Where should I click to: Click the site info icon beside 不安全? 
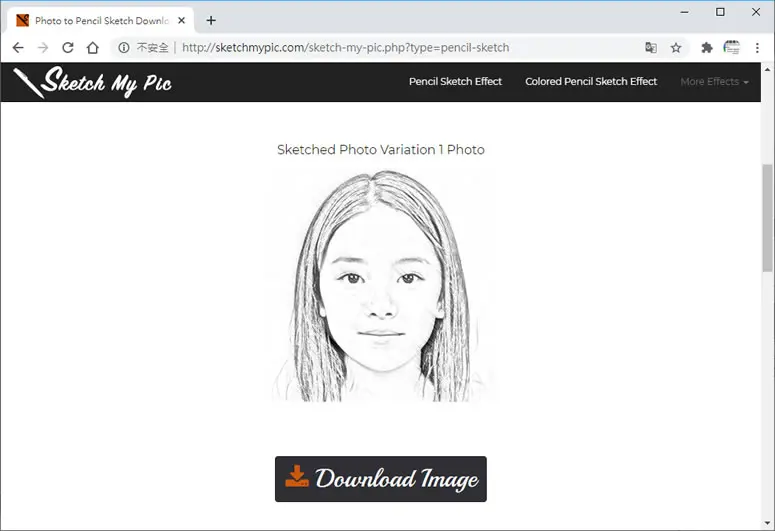124,47
